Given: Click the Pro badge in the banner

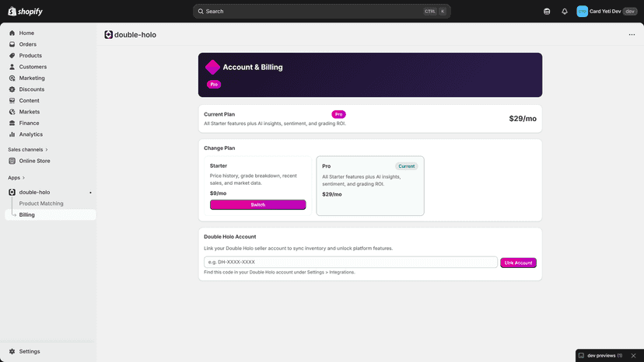Looking at the screenshot, I should 214,85.
